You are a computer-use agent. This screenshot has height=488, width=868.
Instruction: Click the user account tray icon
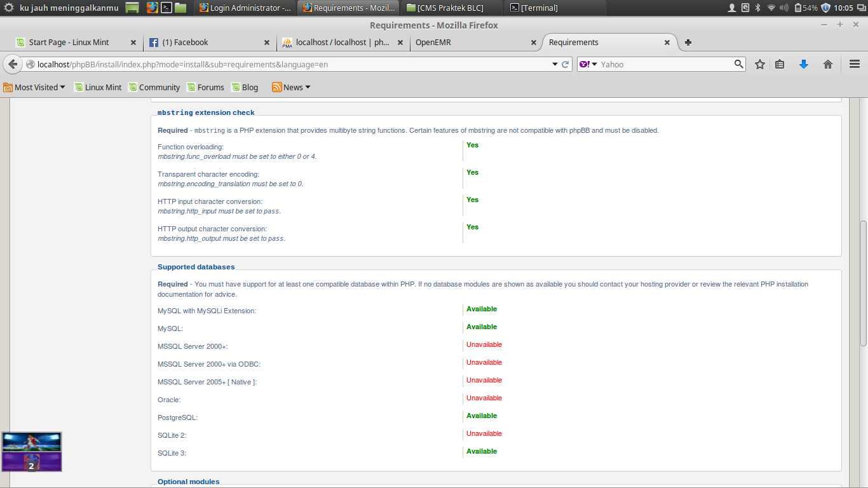[731, 8]
